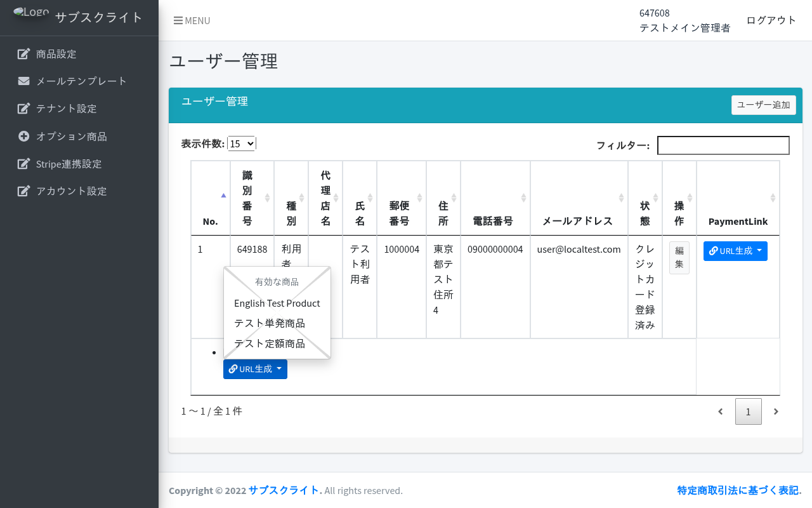
Task: Open the 表示件数 page-size dropdown
Action: (241, 144)
